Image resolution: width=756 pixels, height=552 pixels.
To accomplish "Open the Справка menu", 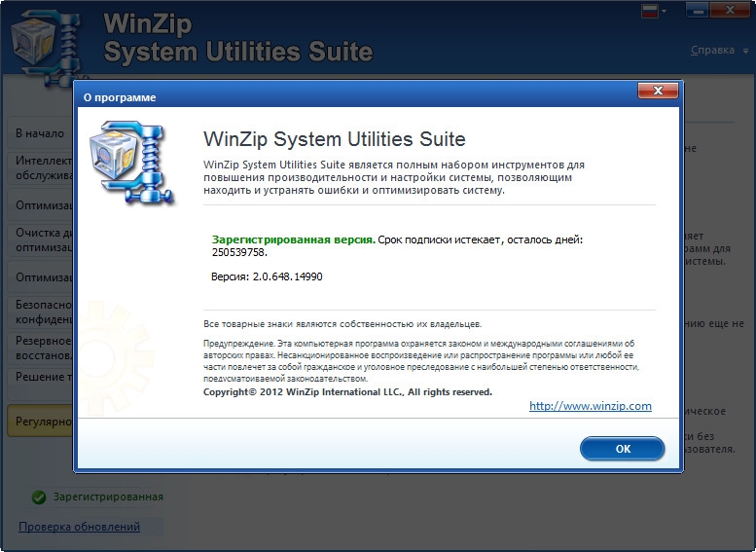I will (718, 51).
